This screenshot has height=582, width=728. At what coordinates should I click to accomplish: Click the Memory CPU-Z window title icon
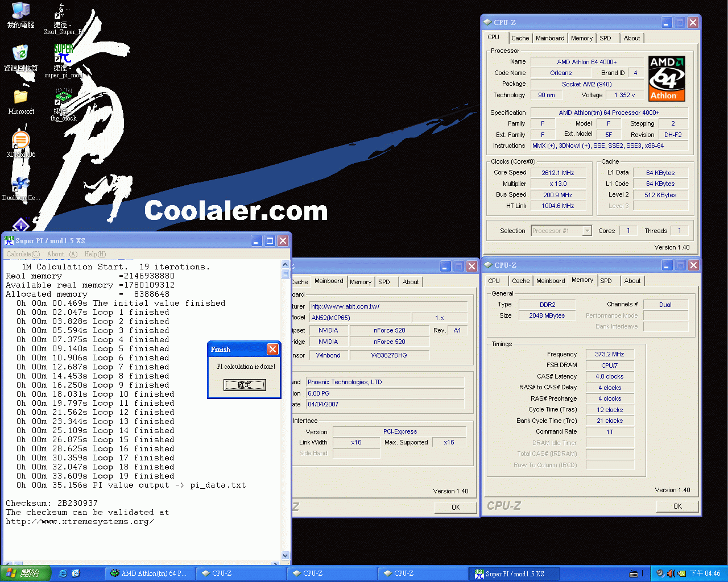coord(488,265)
